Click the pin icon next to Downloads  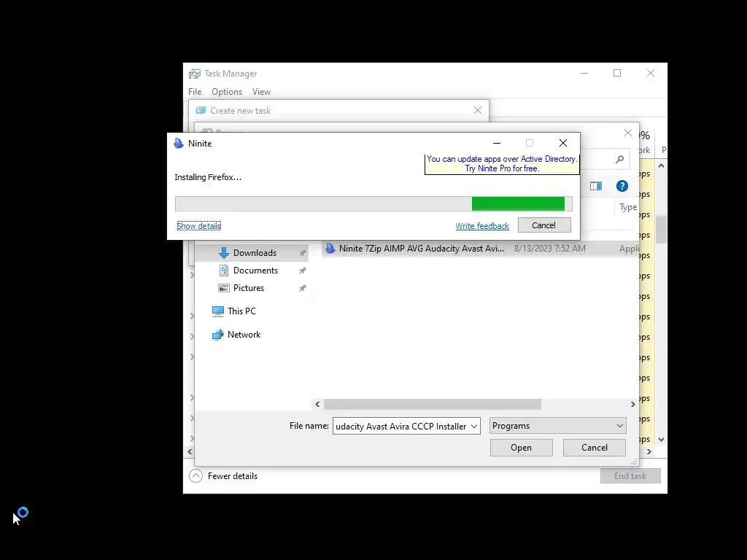coord(302,253)
